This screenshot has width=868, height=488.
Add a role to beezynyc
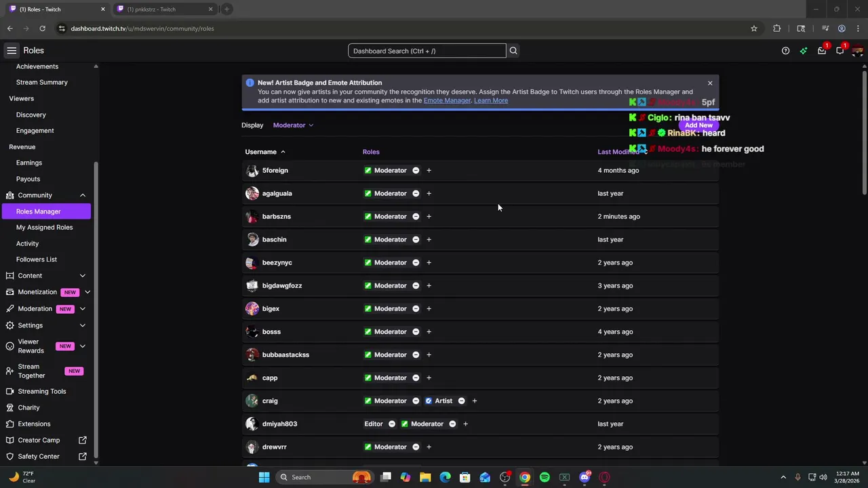pyautogui.click(x=429, y=263)
